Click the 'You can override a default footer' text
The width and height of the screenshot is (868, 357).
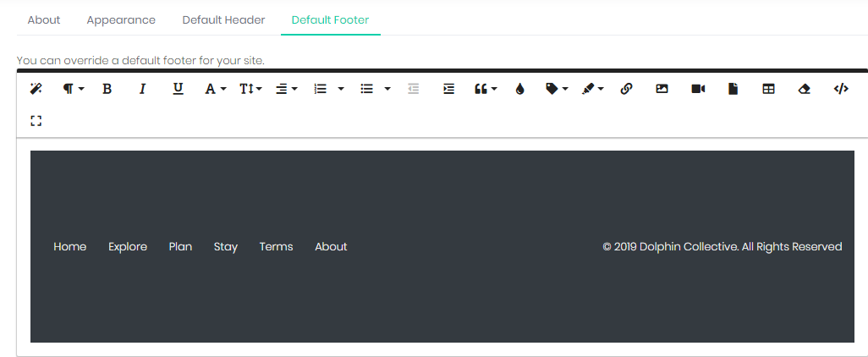140,60
